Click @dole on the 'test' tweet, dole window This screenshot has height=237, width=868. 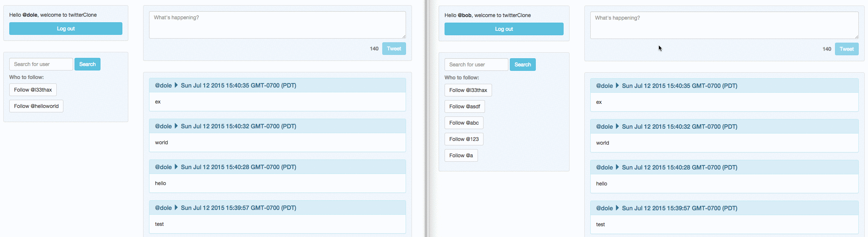(164, 208)
